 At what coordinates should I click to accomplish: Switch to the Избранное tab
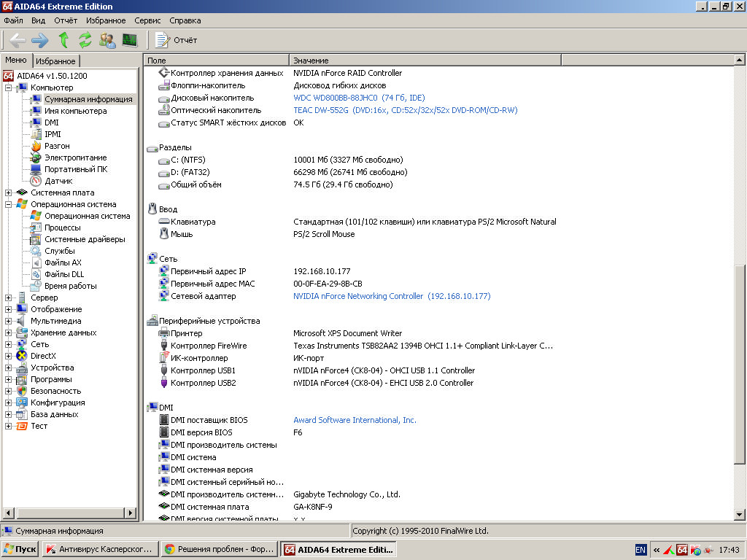click(x=55, y=61)
